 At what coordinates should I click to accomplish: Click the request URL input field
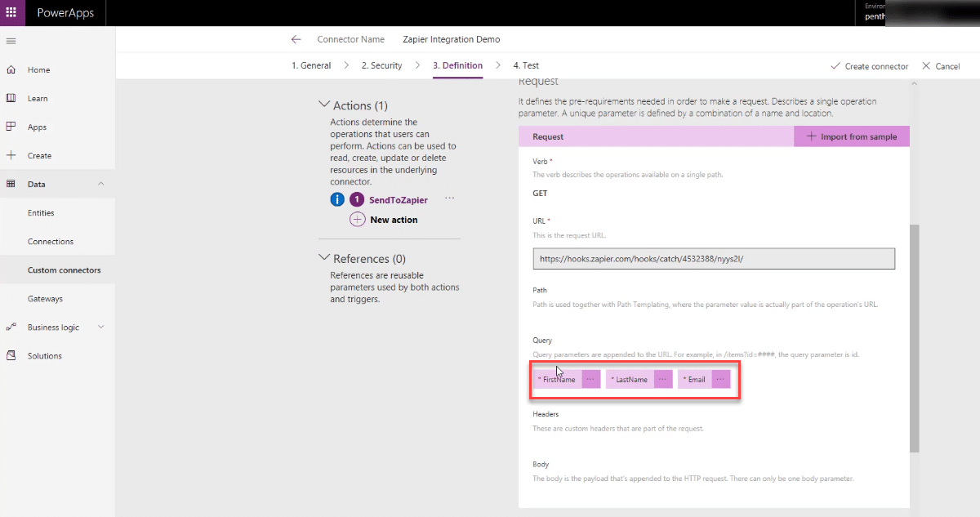[714, 259]
